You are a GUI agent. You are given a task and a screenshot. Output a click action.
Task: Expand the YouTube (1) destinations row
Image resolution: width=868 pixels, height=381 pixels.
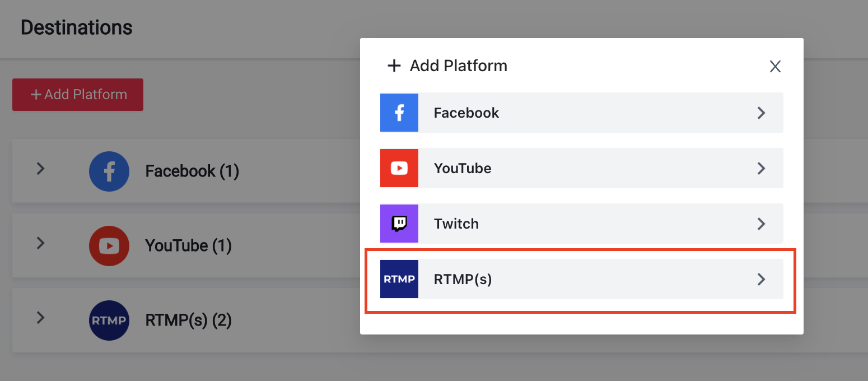40,243
